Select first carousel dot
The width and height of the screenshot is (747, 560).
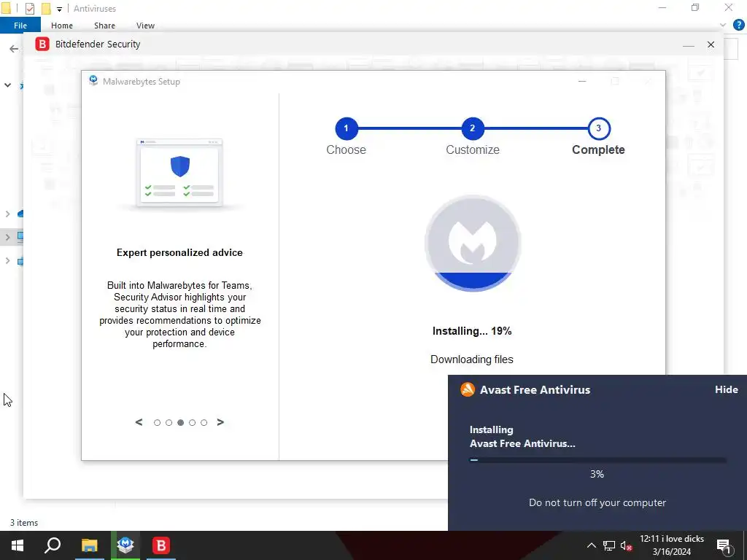coord(158,423)
